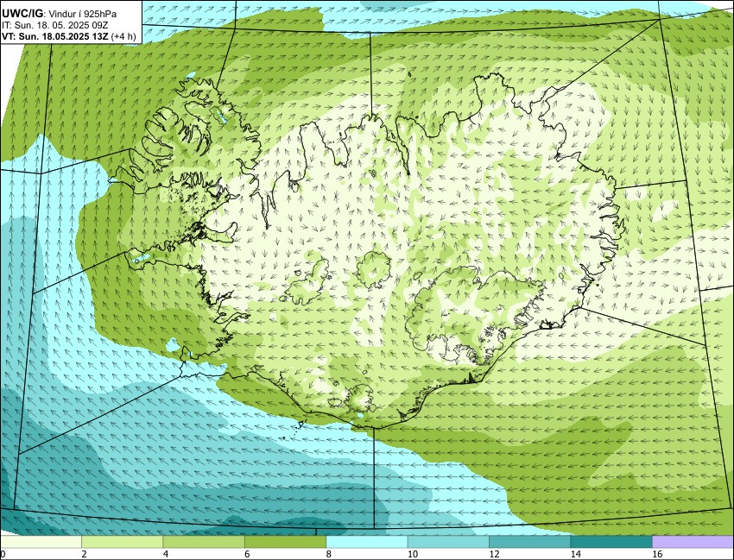
Task: Click the 8–10 light cyan legend swatch
Action: click(x=366, y=542)
